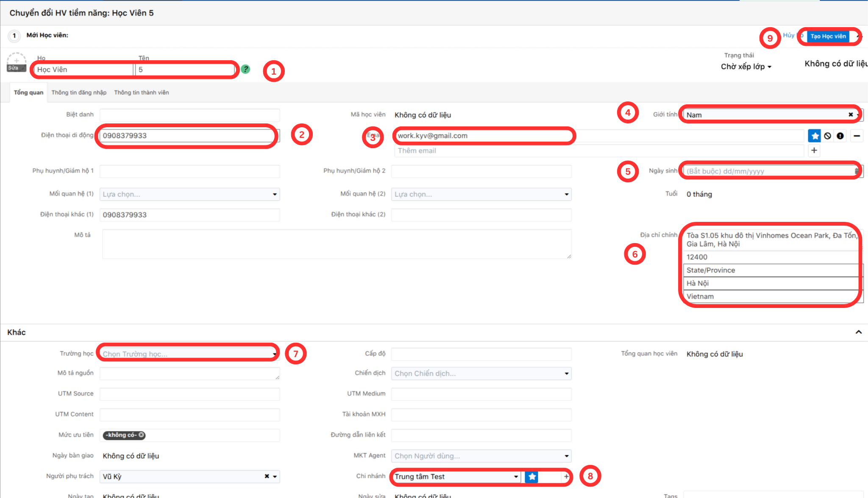Clear the Nam gender selection with X
Screen dimensions: 868x498
tap(850, 115)
